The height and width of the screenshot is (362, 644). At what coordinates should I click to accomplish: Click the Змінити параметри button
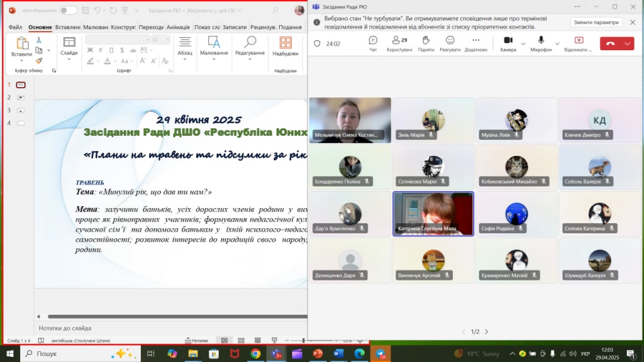tap(596, 22)
